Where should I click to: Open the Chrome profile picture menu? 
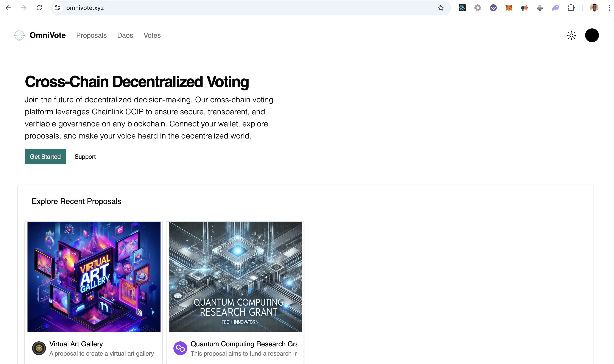594,8
